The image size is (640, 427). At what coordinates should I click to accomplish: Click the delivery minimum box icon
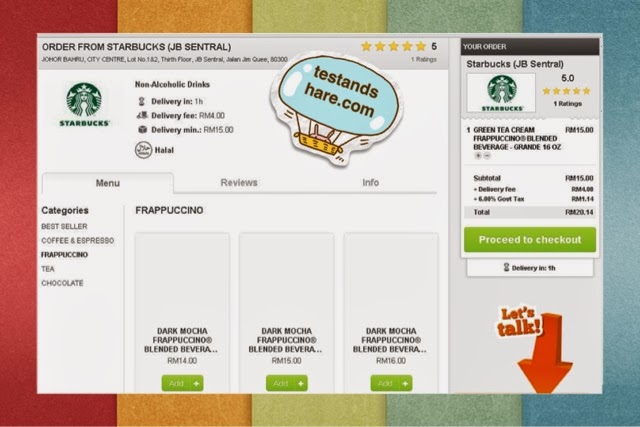tap(142, 130)
